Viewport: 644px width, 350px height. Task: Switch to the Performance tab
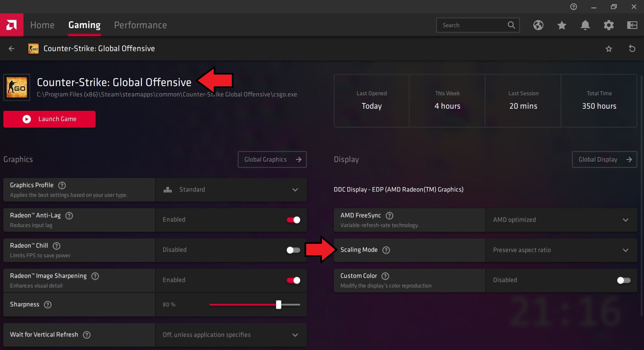pyautogui.click(x=140, y=25)
